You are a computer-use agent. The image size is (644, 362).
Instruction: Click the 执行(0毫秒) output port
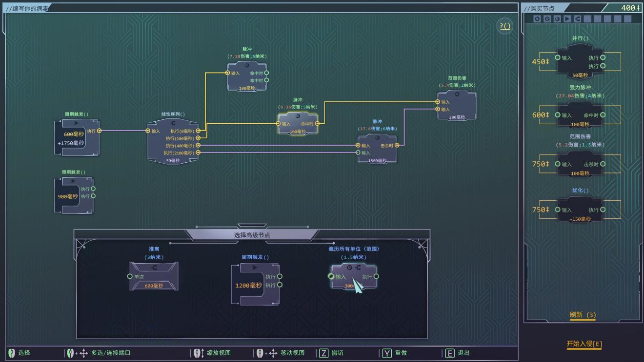click(x=198, y=131)
